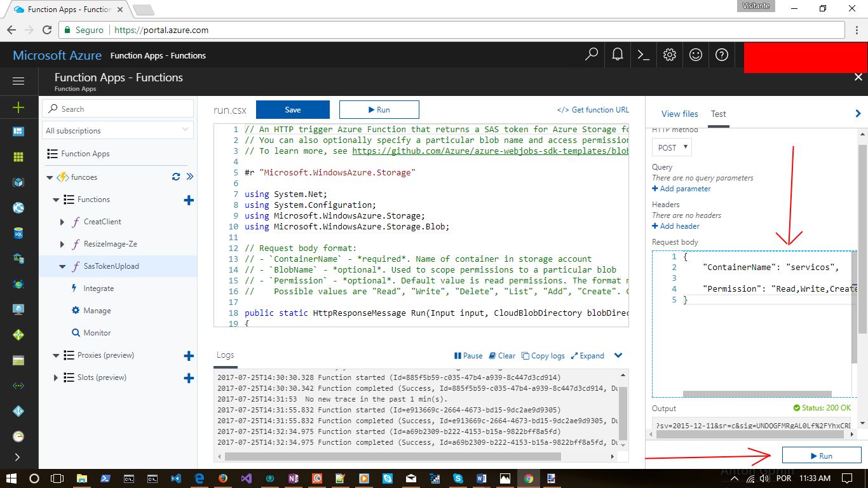Expand the CreatClient function node
Viewport: 868px width, 488px height.
point(62,222)
